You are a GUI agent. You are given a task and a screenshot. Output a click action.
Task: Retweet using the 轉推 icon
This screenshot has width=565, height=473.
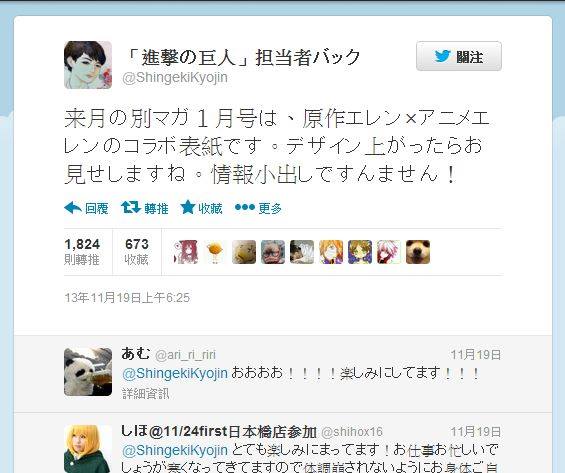144,208
